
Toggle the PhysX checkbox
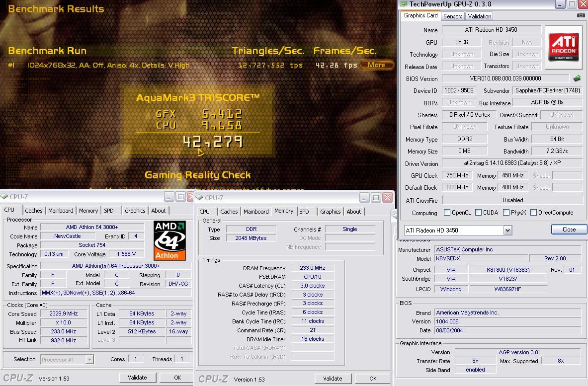click(506, 213)
